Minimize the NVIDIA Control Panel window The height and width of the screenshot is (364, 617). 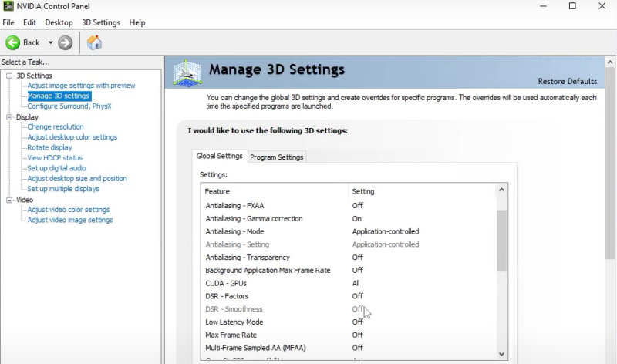(544, 6)
